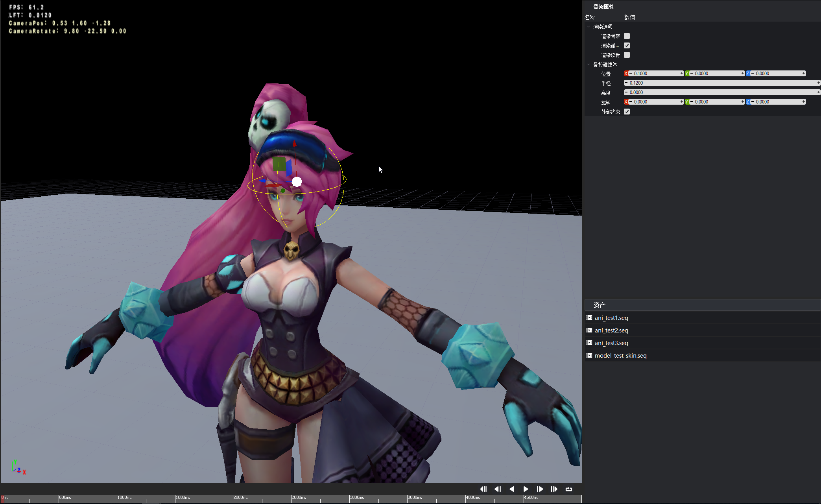Viewport: 821px width, 504px height.
Task: Decrease 位置 Y value with minus
Action: [x=692, y=74]
